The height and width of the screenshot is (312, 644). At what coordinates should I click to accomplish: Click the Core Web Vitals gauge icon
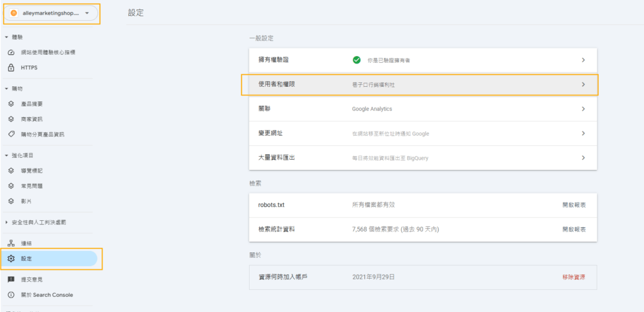[x=11, y=52]
